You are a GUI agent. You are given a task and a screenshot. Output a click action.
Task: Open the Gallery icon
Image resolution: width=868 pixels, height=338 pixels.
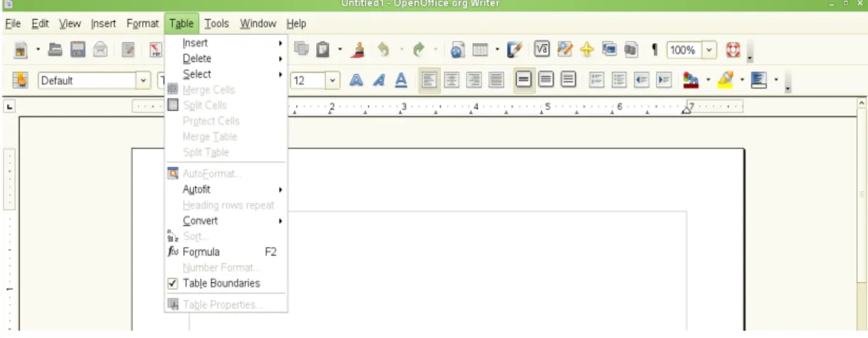click(609, 50)
